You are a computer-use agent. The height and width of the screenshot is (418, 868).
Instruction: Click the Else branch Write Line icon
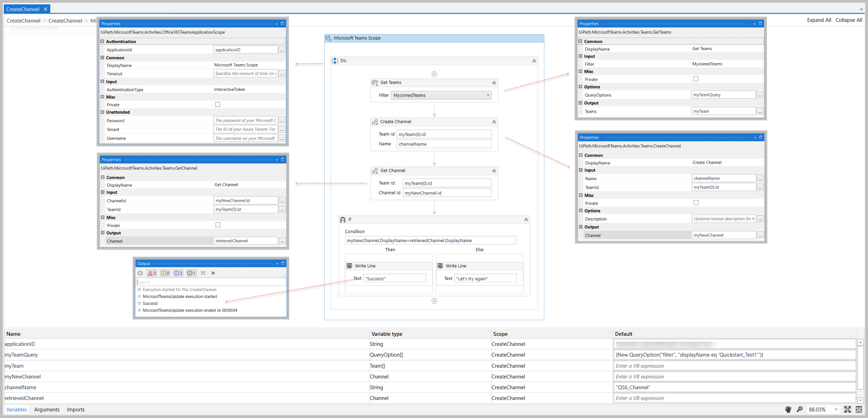tap(440, 266)
